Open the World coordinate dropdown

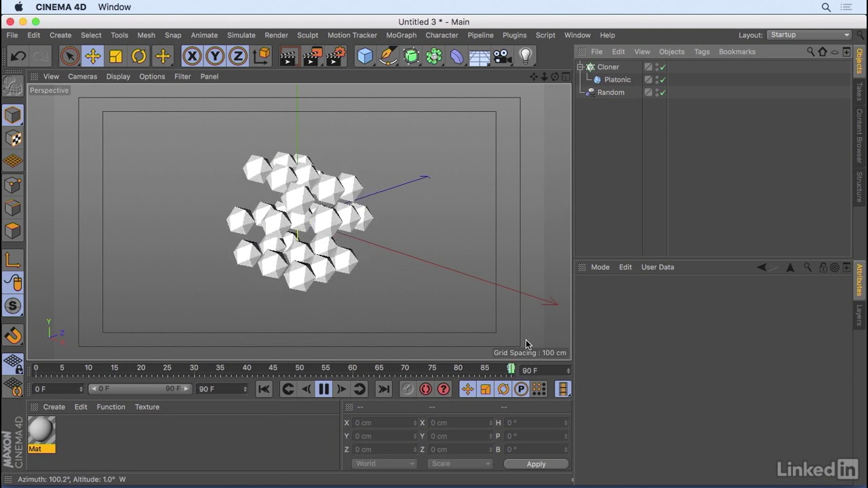tap(384, 464)
